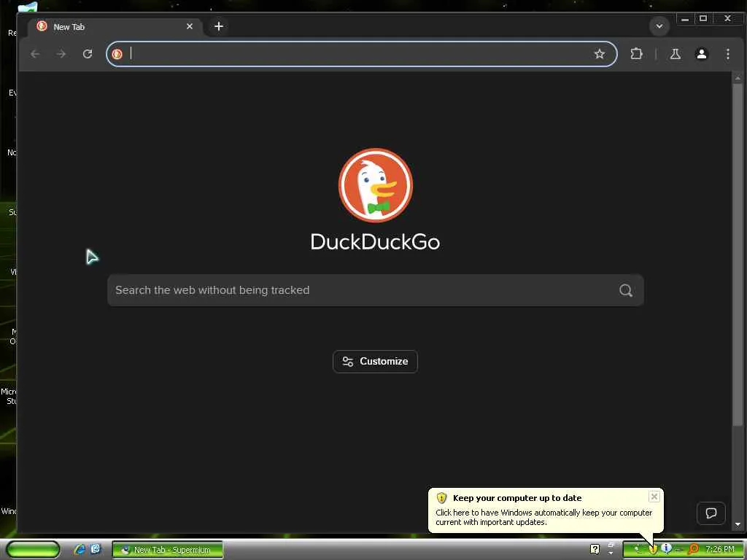Click the blue information tray icon

coord(666,549)
